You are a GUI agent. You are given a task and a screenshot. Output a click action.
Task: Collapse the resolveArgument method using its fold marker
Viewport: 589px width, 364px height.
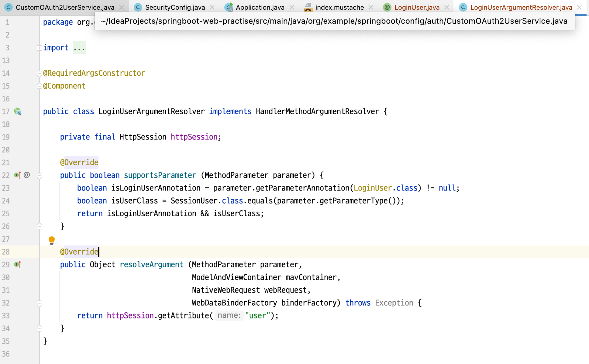pyautogui.click(x=39, y=303)
